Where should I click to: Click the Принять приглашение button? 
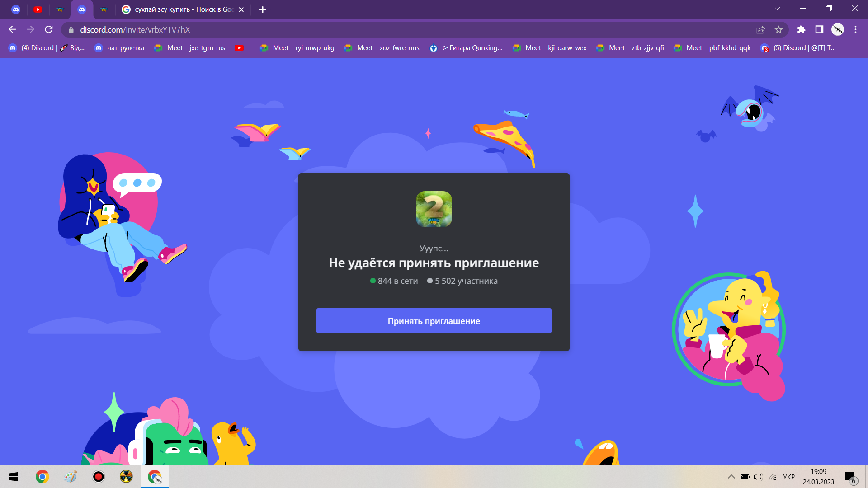(434, 321)
